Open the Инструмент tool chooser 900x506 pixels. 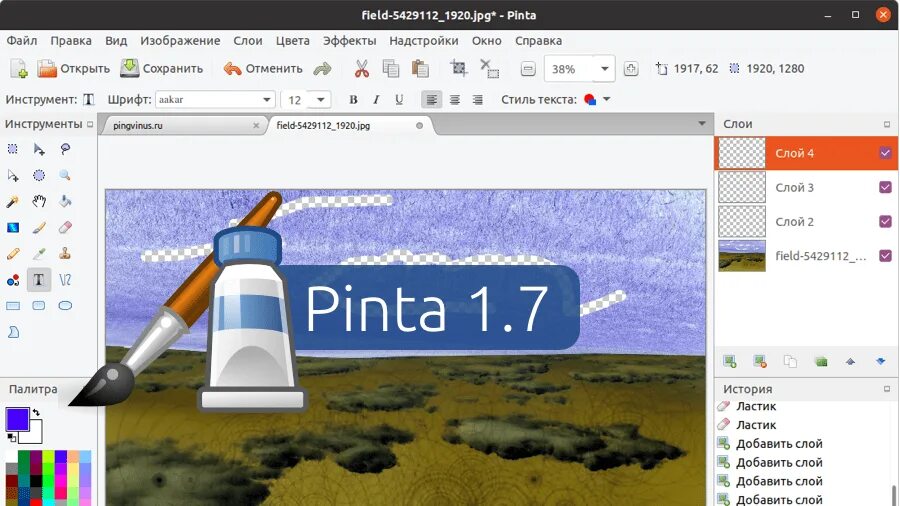point(89,100)
